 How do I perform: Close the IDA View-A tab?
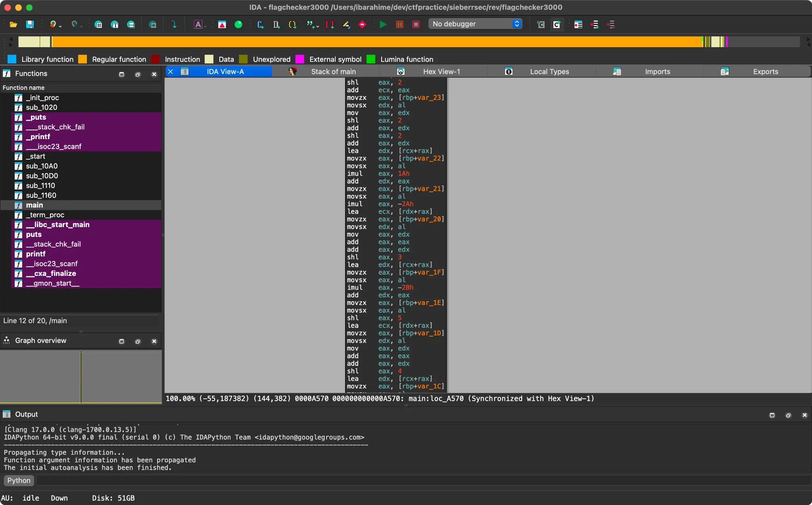click(171, 72)
